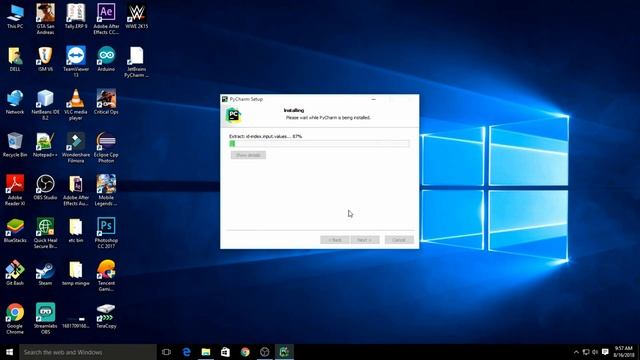Viewport: 640px width, 360px height.
Task: Minimize the PyCharm Setup window
Action: (x=373, y=99)
